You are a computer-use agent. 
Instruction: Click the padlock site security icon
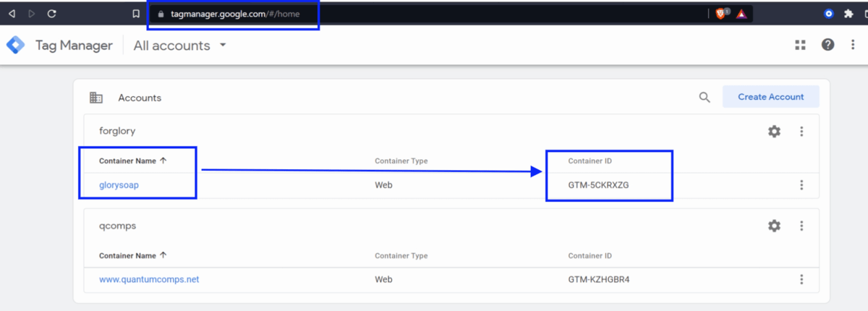tap(161, 14)
